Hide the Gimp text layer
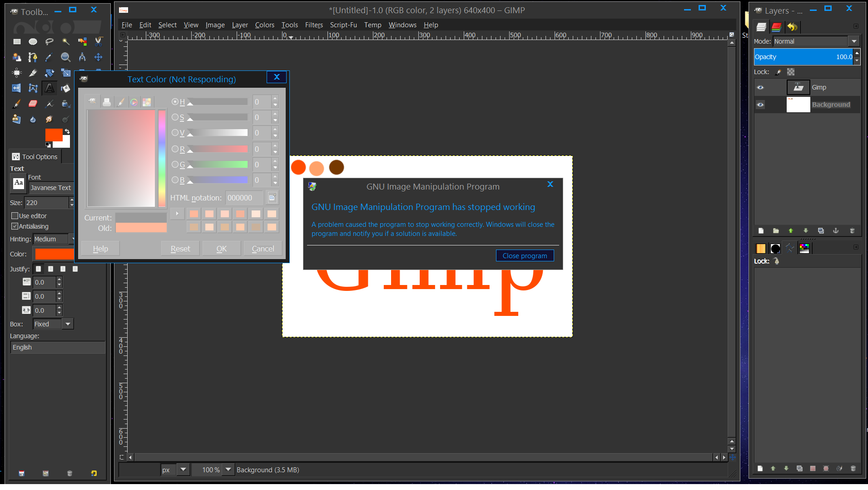The width and height of the screenshot is (868, 490). tap(760, 87)
